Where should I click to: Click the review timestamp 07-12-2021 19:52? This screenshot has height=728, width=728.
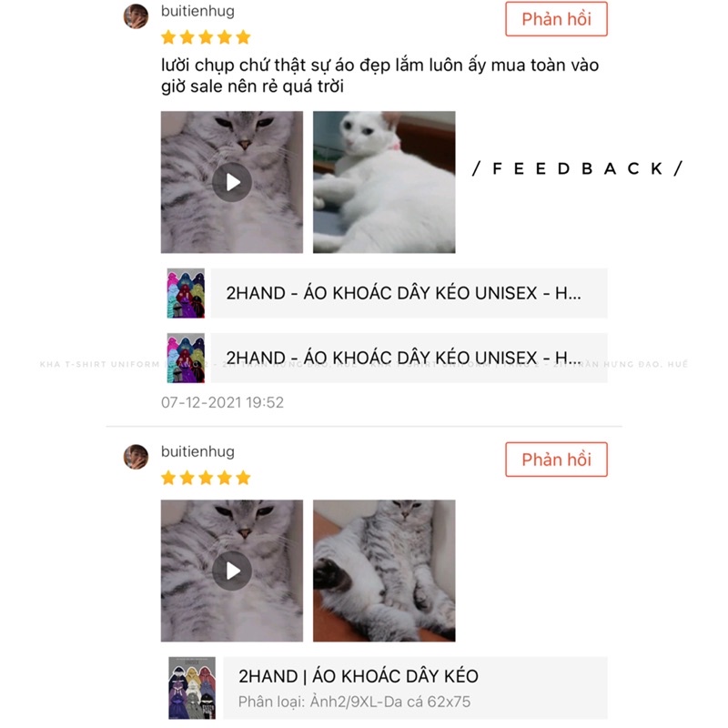[x=222, y=402]
